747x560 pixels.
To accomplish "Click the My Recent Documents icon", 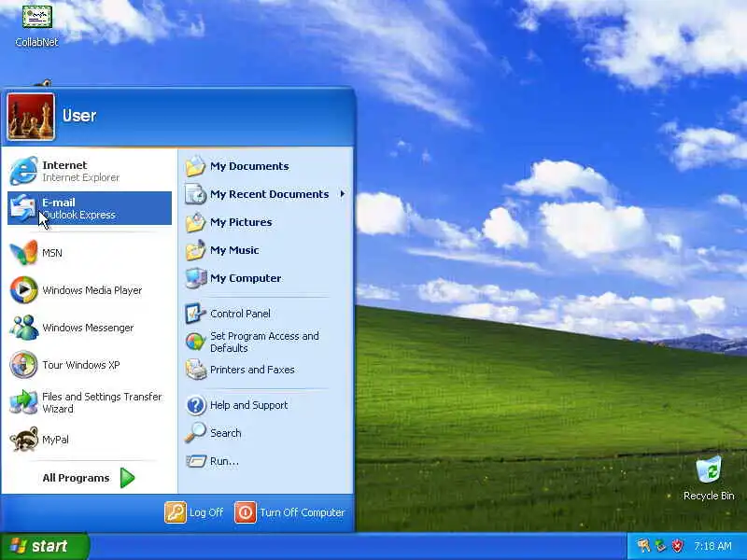I will [x=195, y=194].
